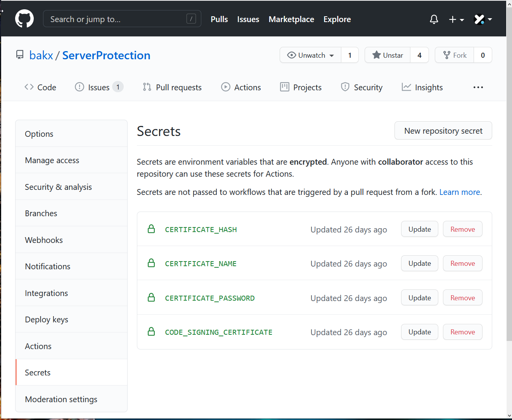
Task: Select Secrets in settings sidebar
Action: point(71,372)
